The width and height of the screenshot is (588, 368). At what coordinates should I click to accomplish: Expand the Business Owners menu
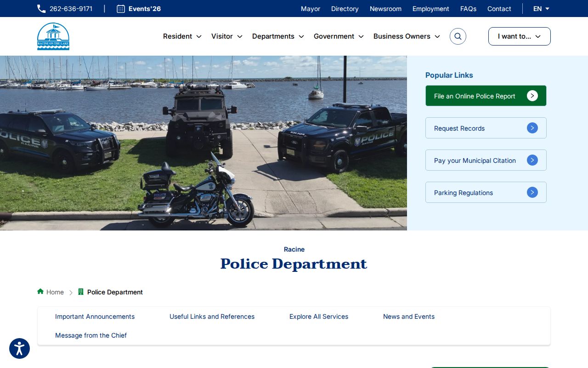(407, 36)
